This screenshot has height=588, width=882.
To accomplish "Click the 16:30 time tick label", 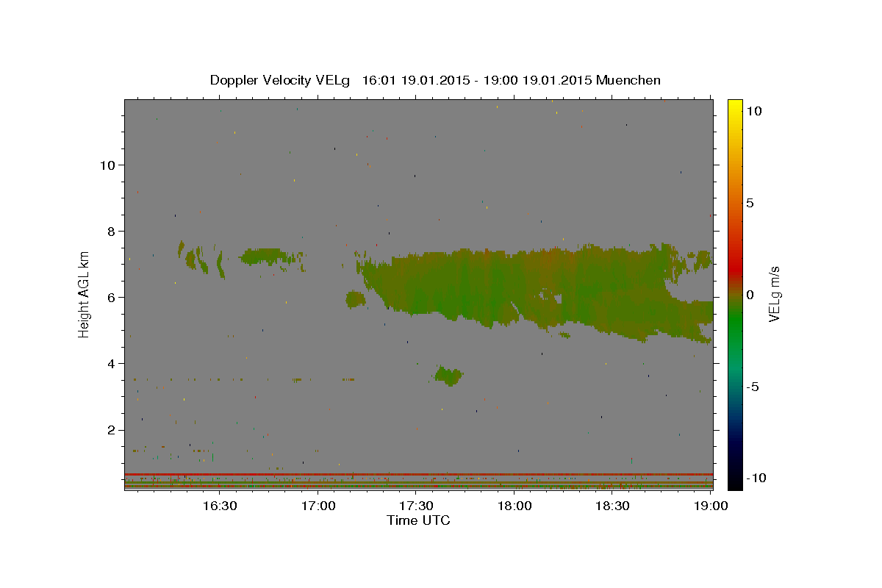I will (x=219, y=506).
